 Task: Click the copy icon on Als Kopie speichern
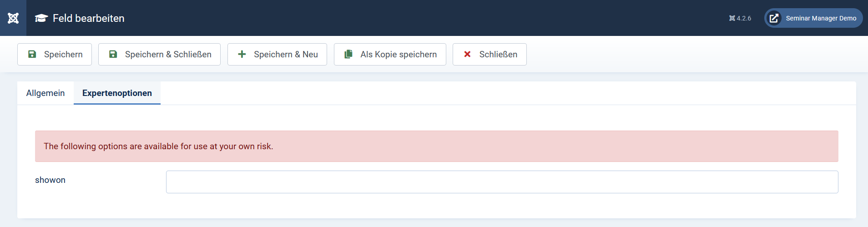[x=348, y=54]
